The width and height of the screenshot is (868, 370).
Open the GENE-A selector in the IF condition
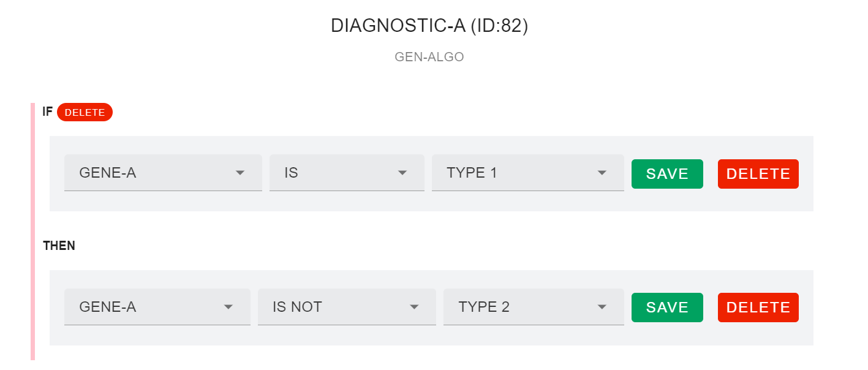pos(108,173)
